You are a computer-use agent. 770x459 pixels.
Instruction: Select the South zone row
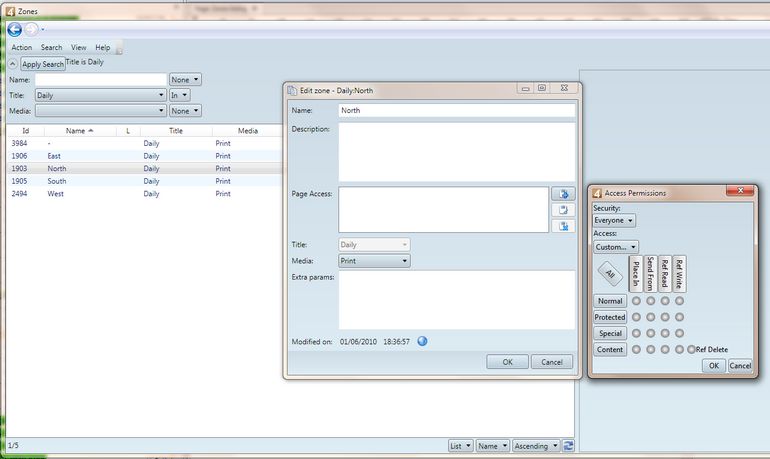(x=145, y=181)
